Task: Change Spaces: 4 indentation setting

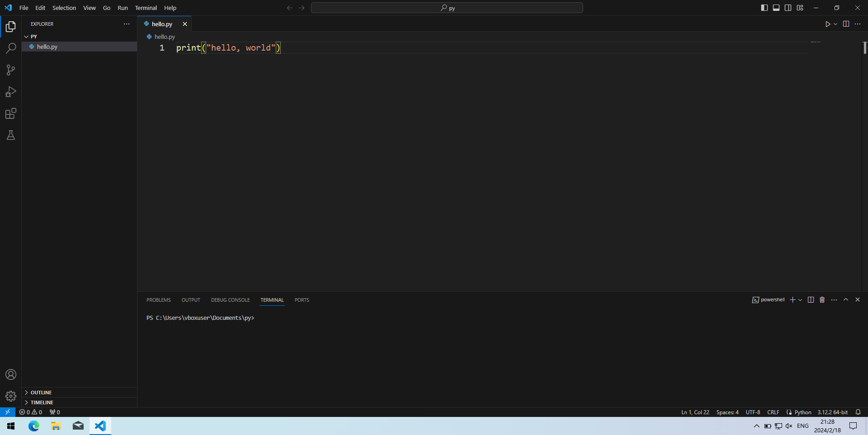Action: tap(727, 412)
